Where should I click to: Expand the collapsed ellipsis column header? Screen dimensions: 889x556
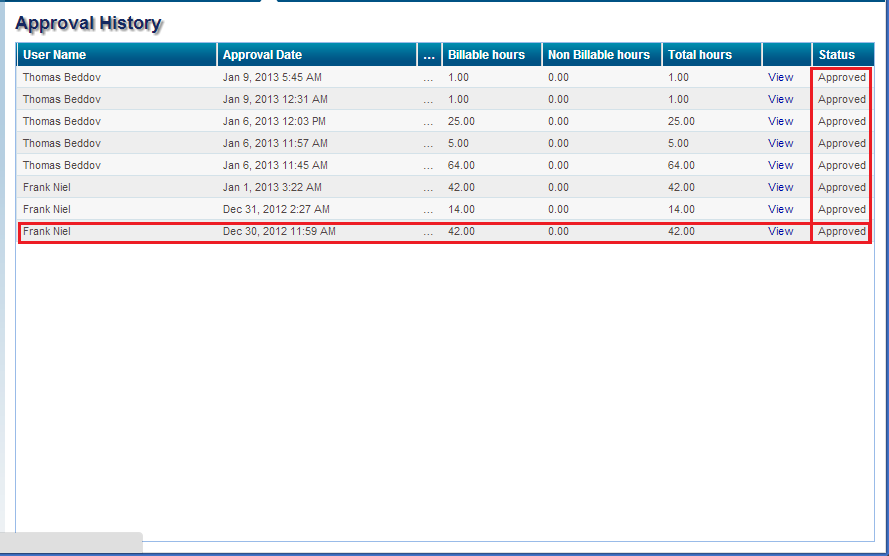point(429,55)
